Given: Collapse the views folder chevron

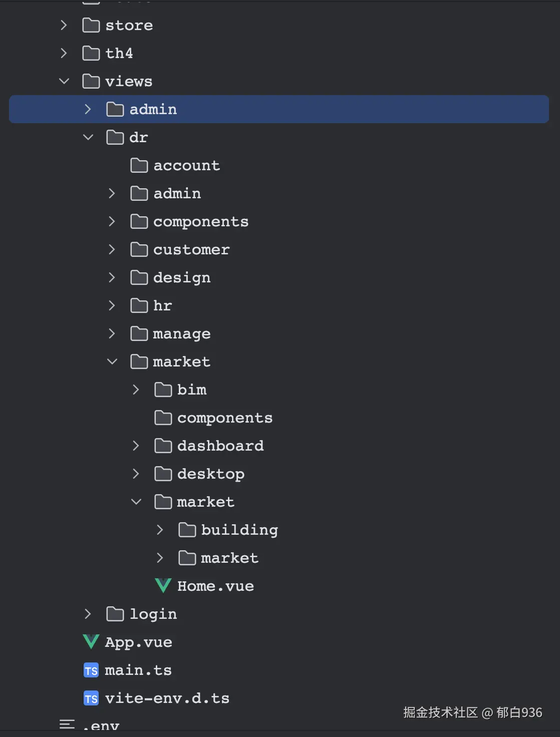Looking at the screenshot, I should click(64, 81).
